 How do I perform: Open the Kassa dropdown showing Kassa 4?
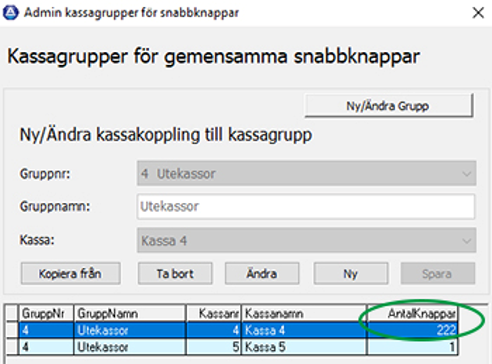click(306, 240)
